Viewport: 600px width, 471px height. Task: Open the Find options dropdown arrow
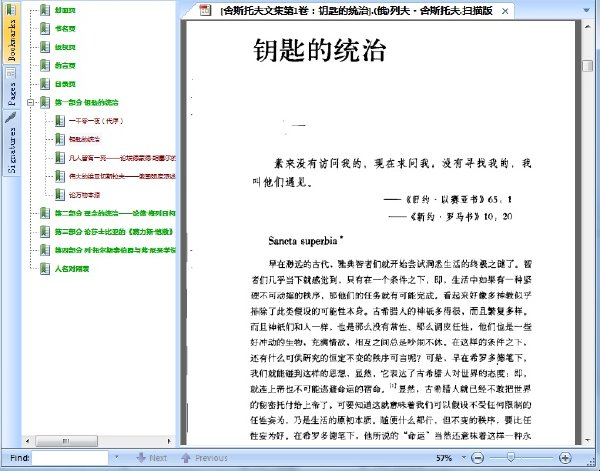116,458
